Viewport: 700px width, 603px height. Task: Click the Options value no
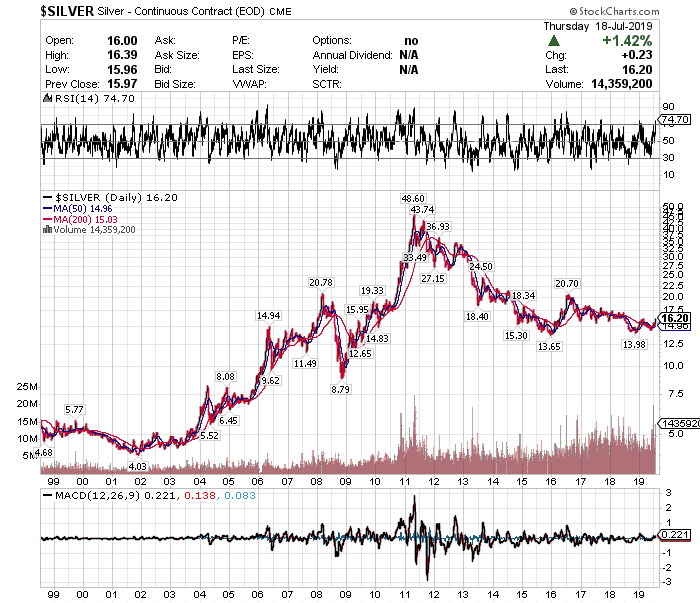click(x=411, y=41)
